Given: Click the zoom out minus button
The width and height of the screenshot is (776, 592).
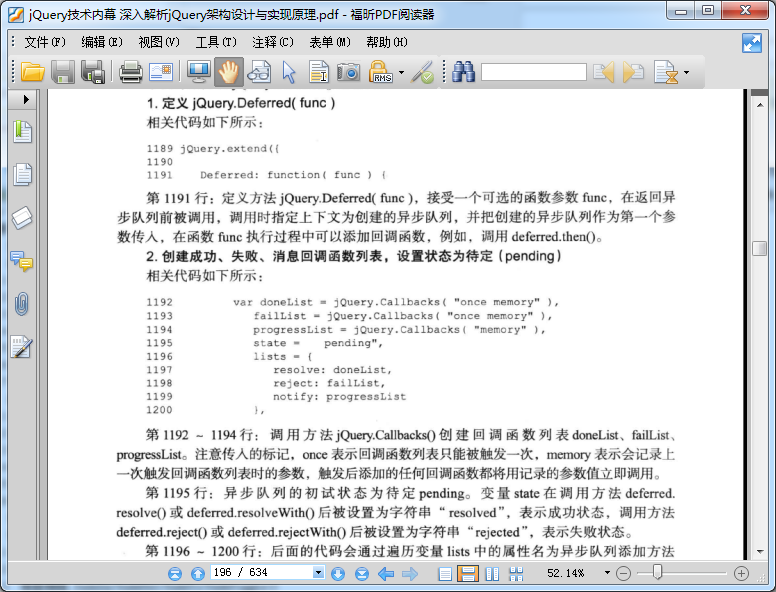Looking at the screenshot, I should pos(623,574).
